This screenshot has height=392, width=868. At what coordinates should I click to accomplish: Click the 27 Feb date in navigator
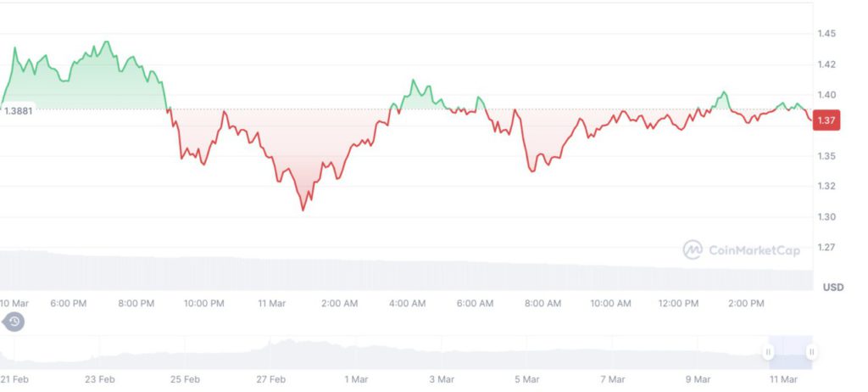[x=270, y=379]
